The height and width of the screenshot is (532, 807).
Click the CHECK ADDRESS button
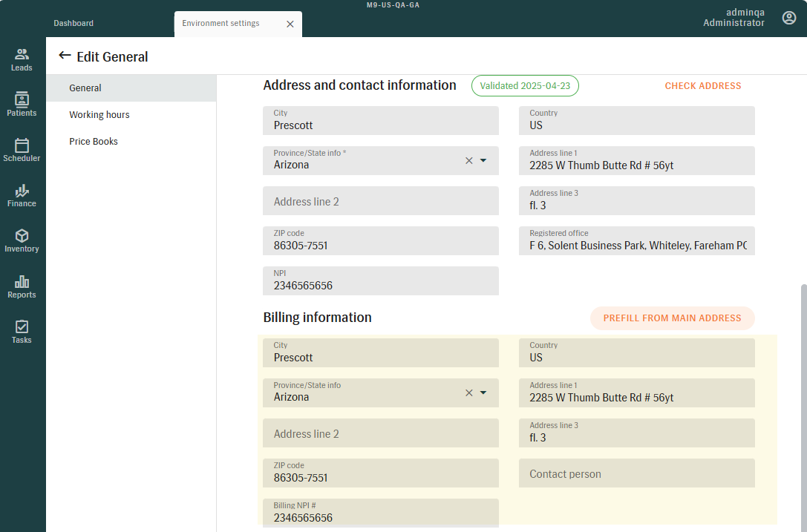click(x=703, y=86)
